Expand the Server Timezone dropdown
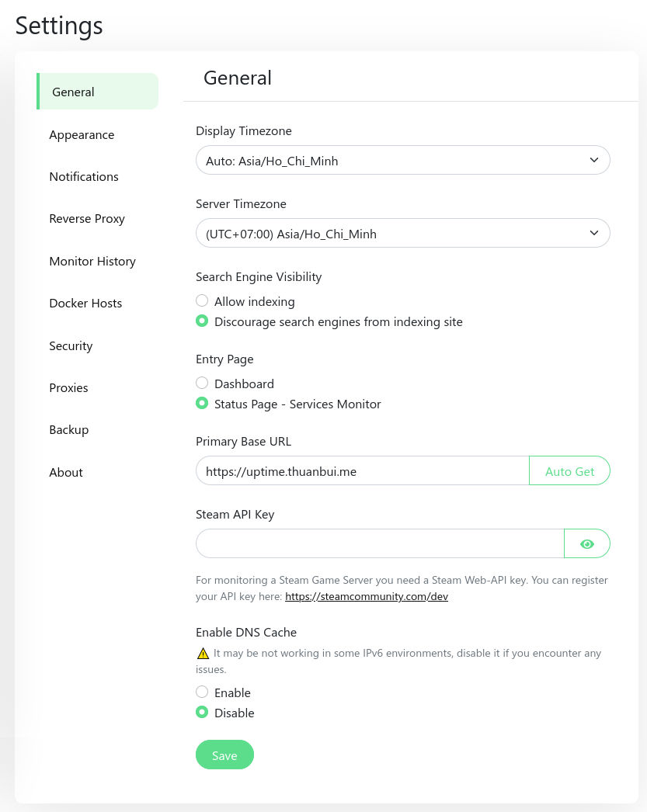This screenshot has height=812, width=647. [x=402, y=234]
